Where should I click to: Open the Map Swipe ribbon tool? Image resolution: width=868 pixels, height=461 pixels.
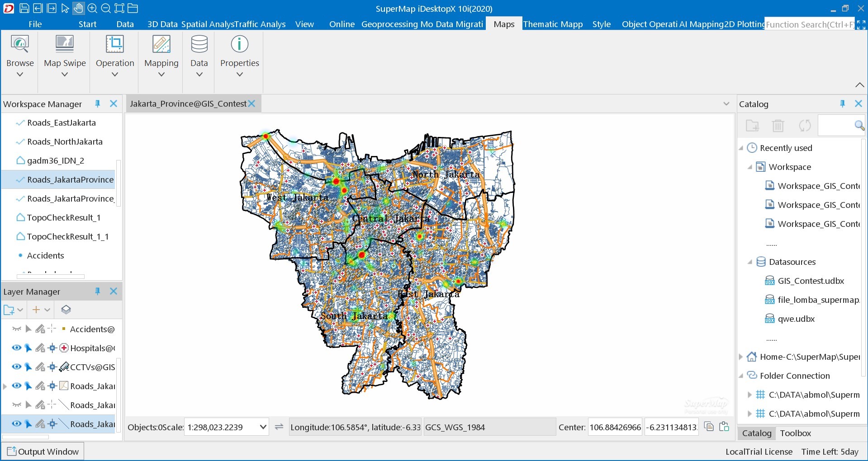point(65,56)
